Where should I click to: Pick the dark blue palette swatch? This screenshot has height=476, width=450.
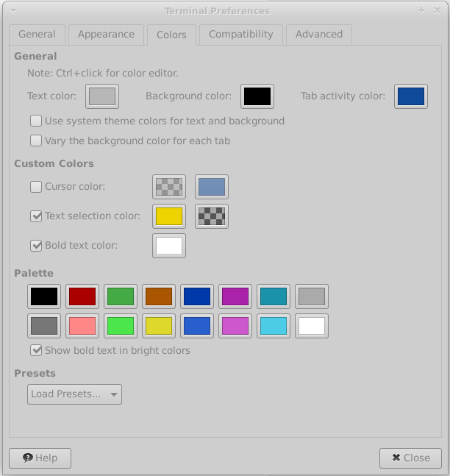point(197,296)
